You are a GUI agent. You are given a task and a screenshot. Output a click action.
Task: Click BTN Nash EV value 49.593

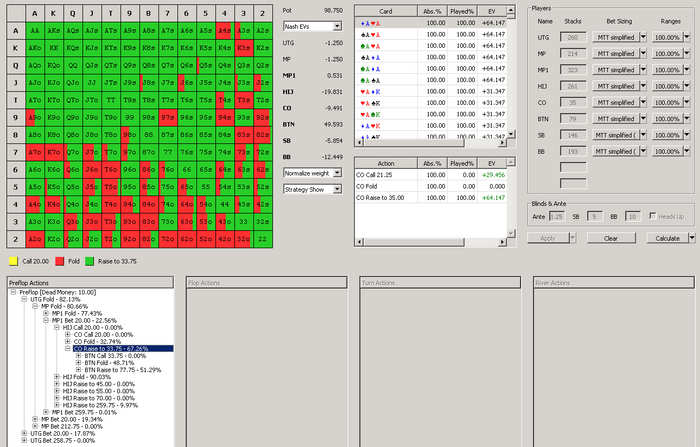point(333,124)
